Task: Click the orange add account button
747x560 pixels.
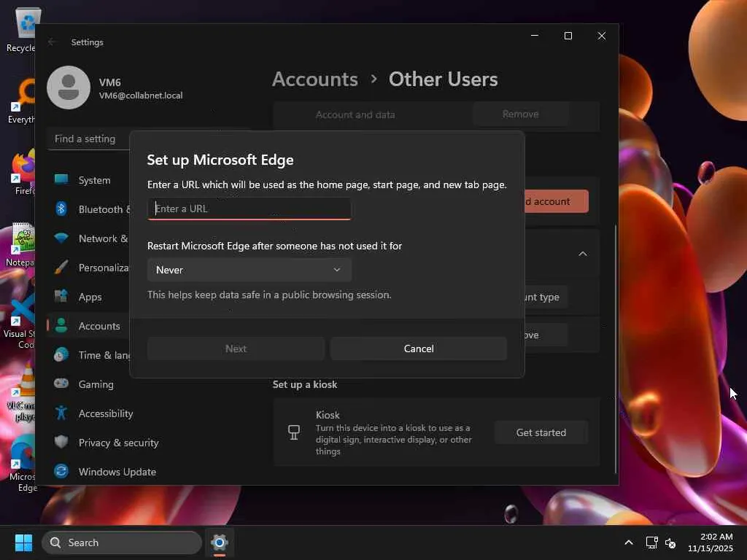Action: click(556, 201)
